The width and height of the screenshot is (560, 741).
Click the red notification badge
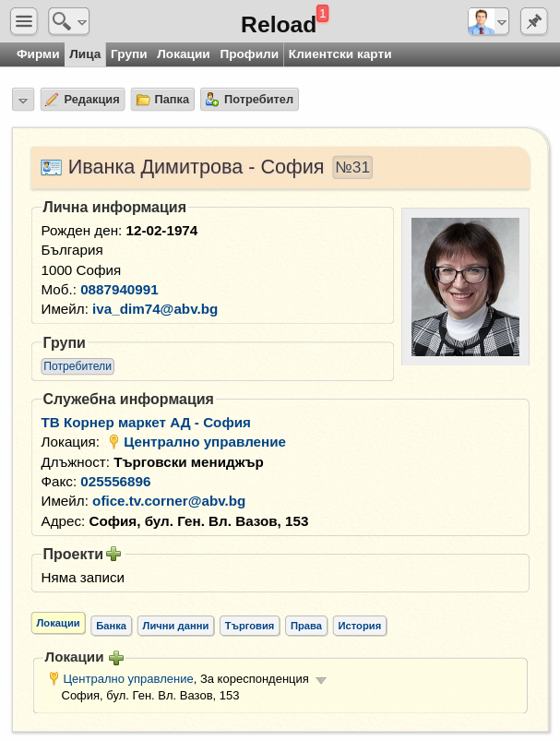pyautogui.click(x=322, y=13)
